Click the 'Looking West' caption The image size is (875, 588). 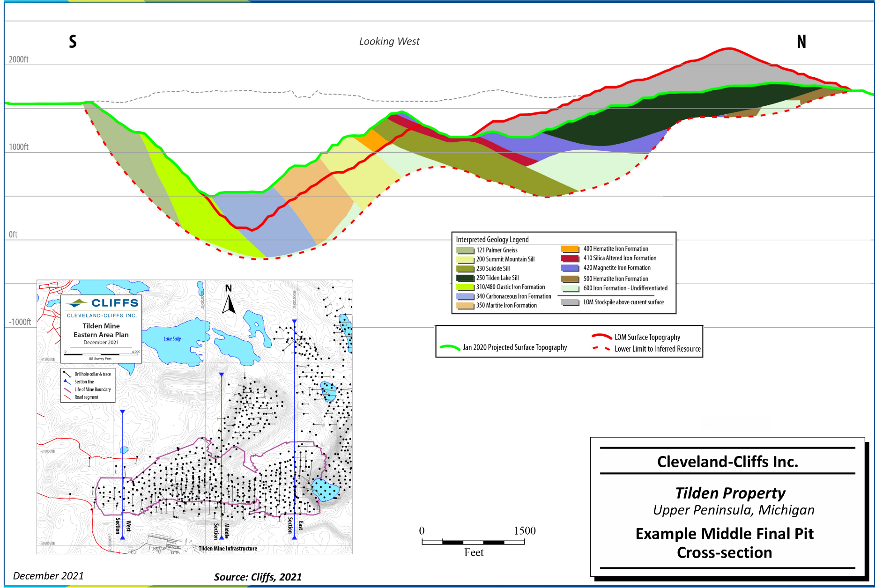point(389,42)
